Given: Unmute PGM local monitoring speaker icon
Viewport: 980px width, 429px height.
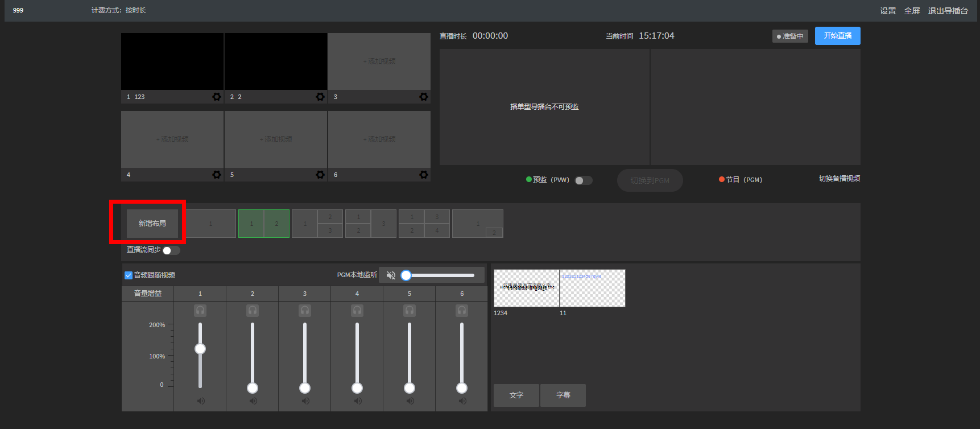Looking at the screenshot, I should point(391,275).
